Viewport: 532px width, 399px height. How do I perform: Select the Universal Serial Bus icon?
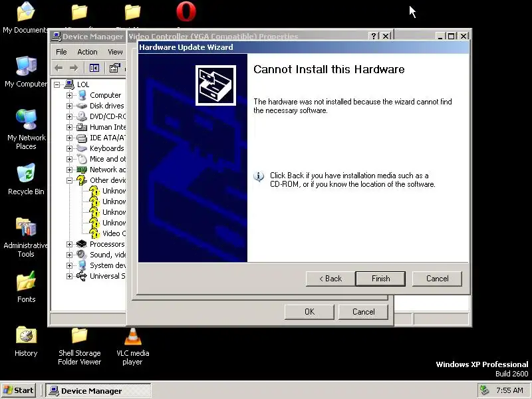coord(81,276)
